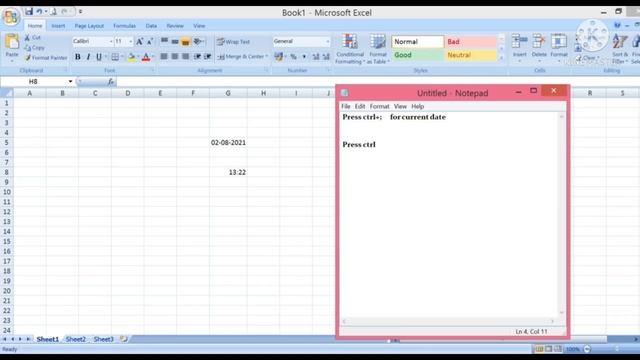The width and height of the screenshot is (640, 360).
Task: Switch to the Page Layout ribbon tab
Action: (89, 26)
